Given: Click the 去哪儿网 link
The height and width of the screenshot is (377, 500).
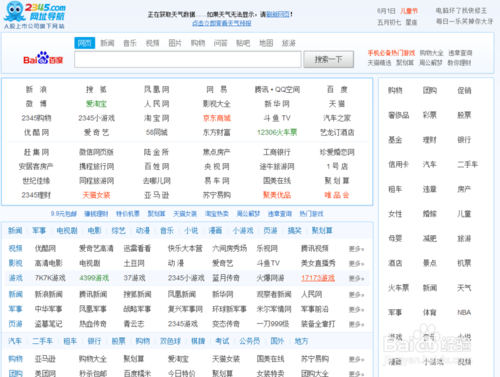Looking at the screenshot, I should point(157,181).
